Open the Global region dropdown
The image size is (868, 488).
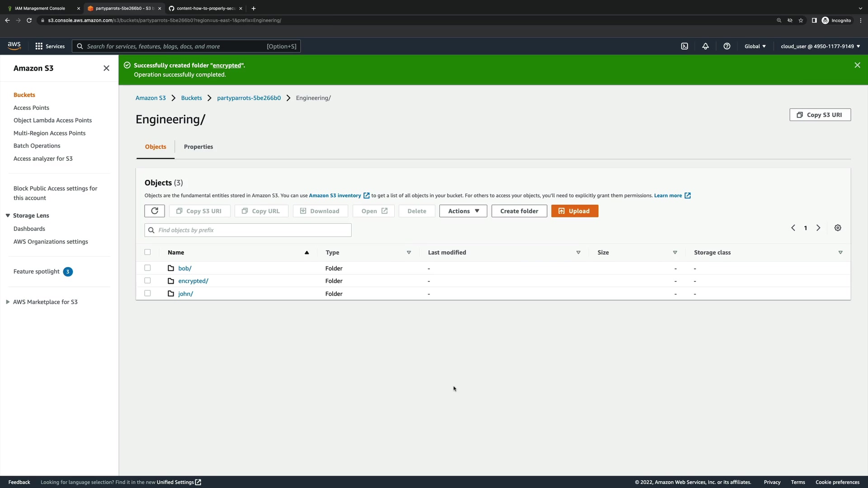[x=755, y=46]
